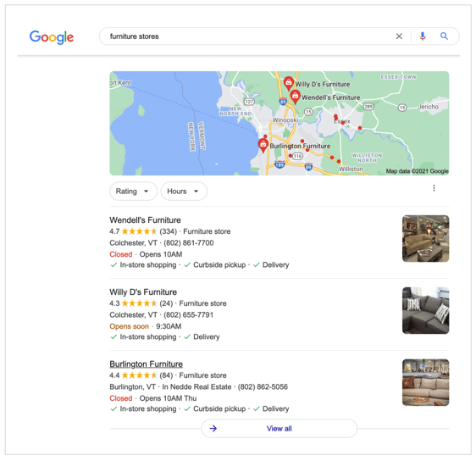This screenshot has width=476, height=461.
Task: Click the Winooski label on the map
Action: tap(285, 120)
